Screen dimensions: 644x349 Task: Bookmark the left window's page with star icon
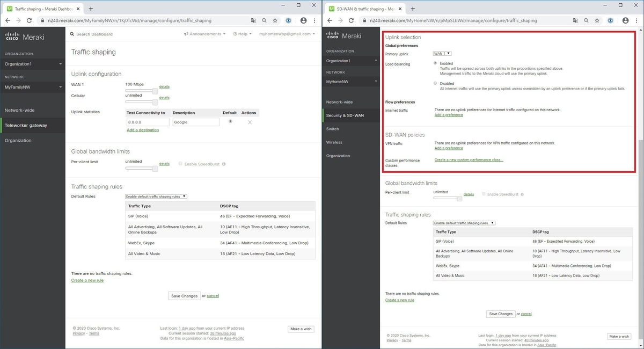click(x=275, y=20)
